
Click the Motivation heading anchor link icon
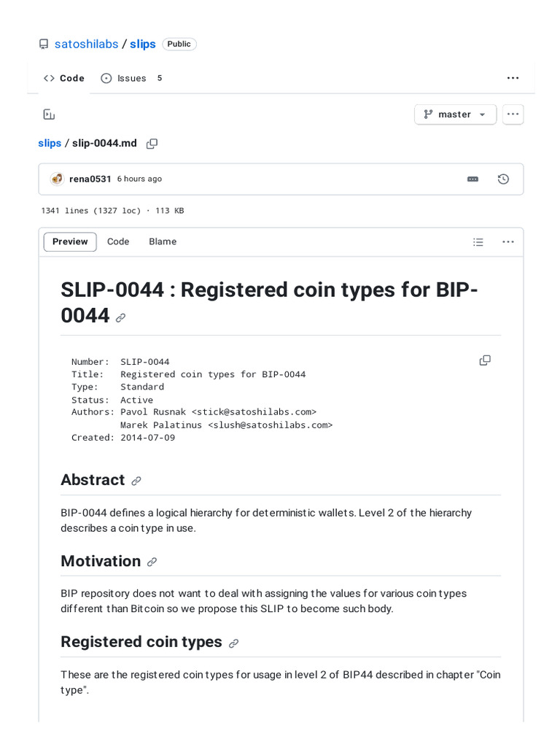152,562
